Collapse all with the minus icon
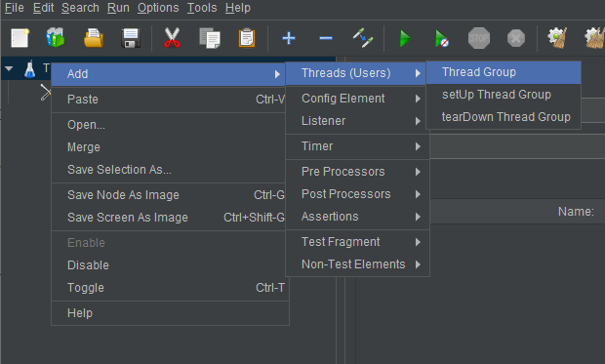This screenshot has width=605, height=364. click(x=326, y=38)
